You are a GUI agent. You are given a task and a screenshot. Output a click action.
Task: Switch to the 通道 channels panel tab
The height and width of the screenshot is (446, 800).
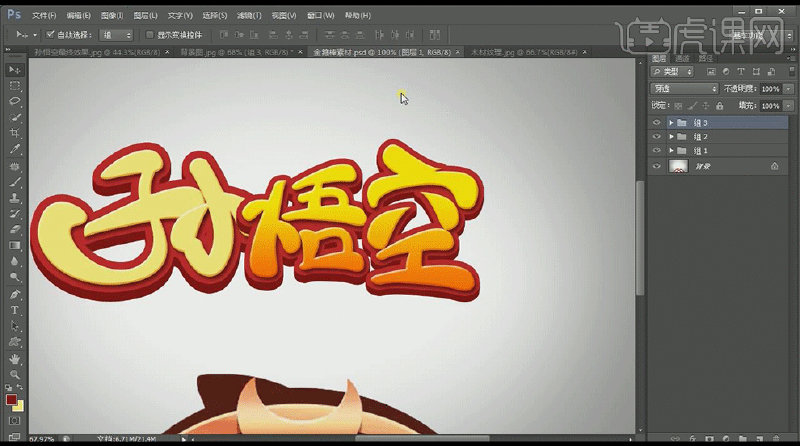(x=682, y=59)
